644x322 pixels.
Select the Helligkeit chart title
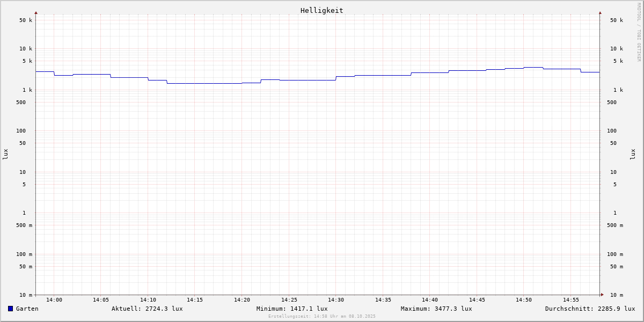tap(321, 10)
